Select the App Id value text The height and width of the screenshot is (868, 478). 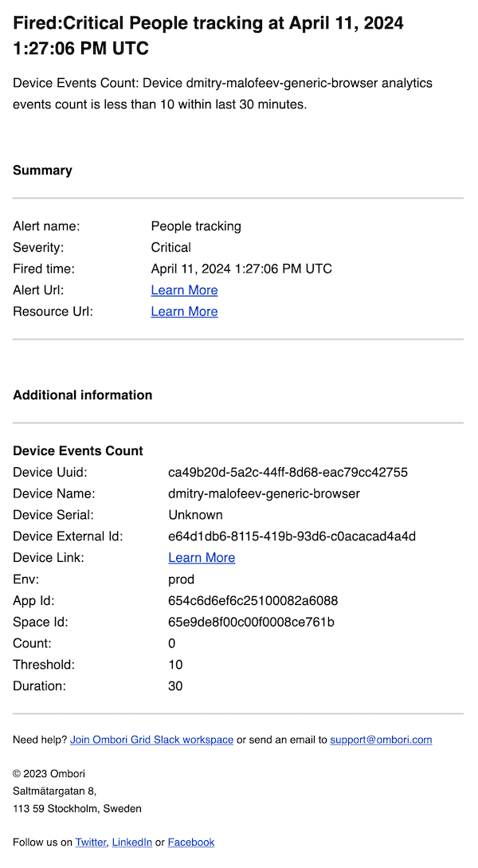253,601
